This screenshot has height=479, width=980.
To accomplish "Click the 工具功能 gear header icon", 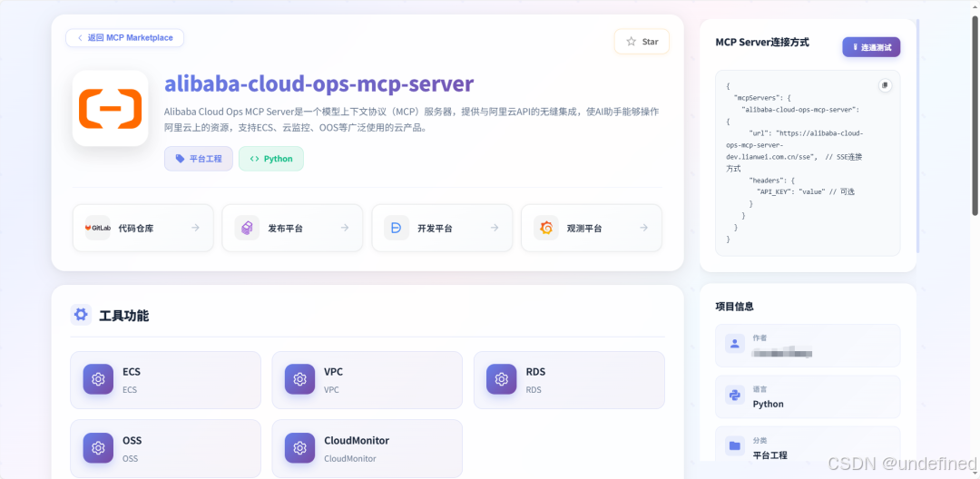I will click(x=81, y=315).
